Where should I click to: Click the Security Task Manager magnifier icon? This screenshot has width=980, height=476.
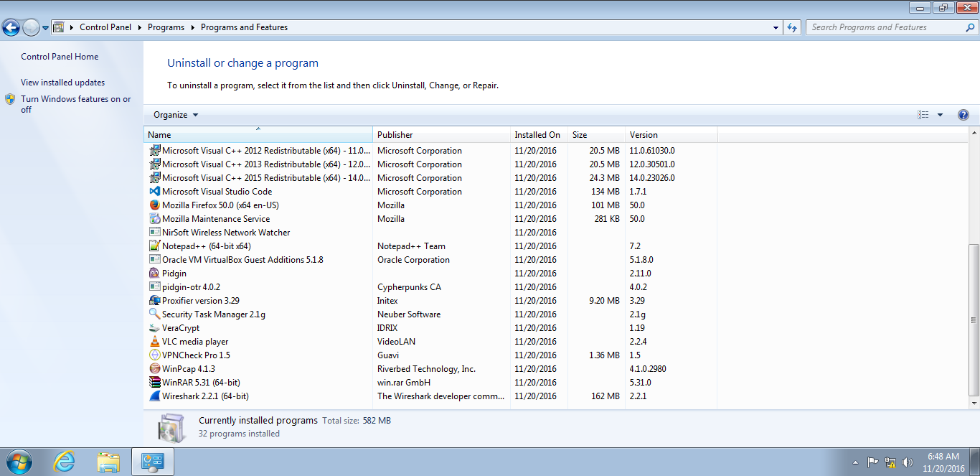click(154, 314)
